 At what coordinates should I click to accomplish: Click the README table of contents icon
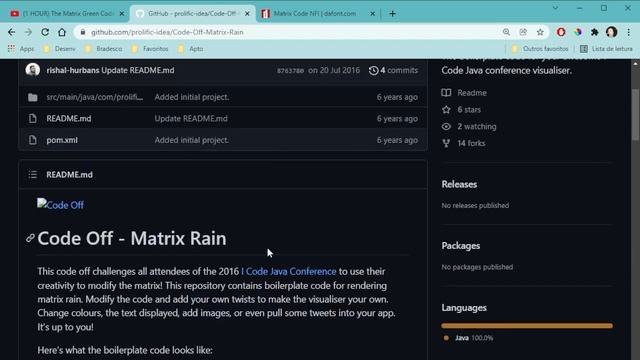click(x=33, y=175)
